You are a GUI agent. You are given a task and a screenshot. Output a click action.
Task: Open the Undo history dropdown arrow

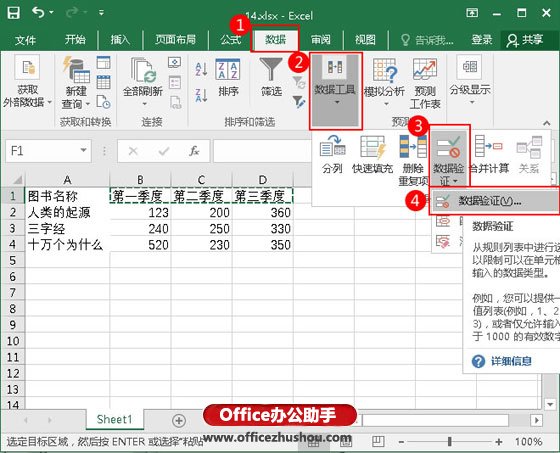click(51, 13)
